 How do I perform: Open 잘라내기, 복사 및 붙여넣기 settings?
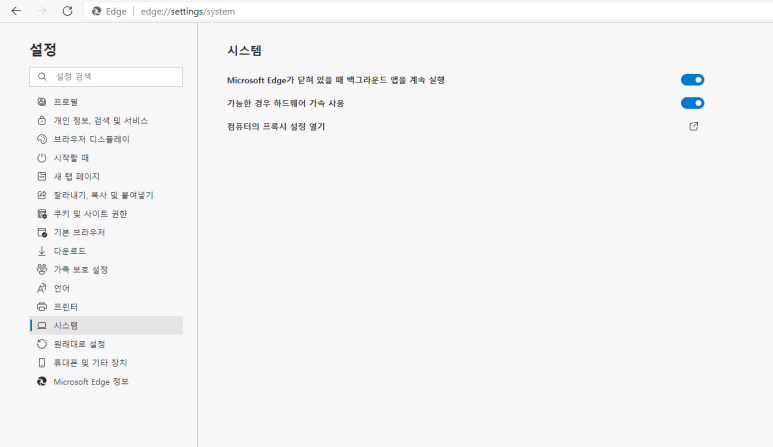106,195
